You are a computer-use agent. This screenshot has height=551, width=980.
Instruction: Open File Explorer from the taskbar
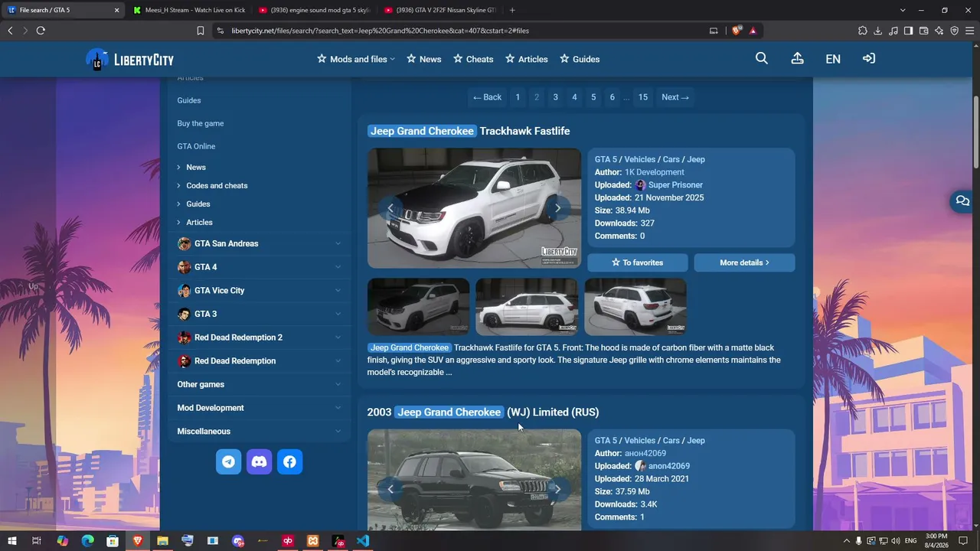(162, 541)
